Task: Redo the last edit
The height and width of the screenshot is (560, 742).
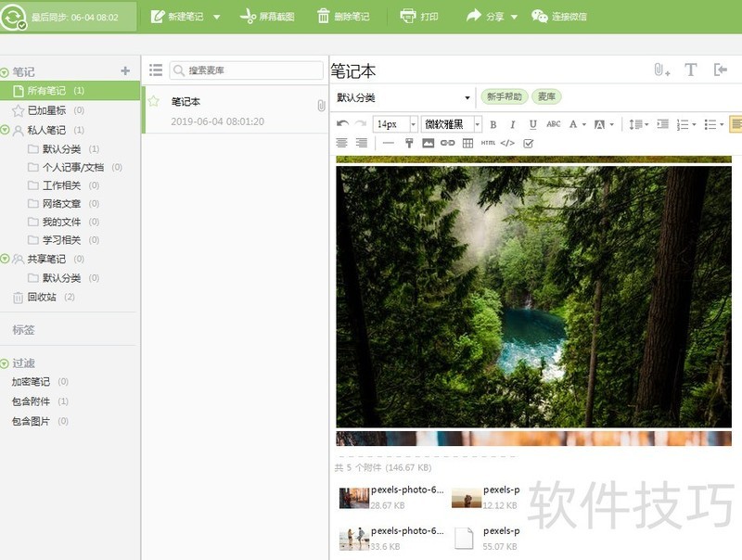Action: click(361, 124)
